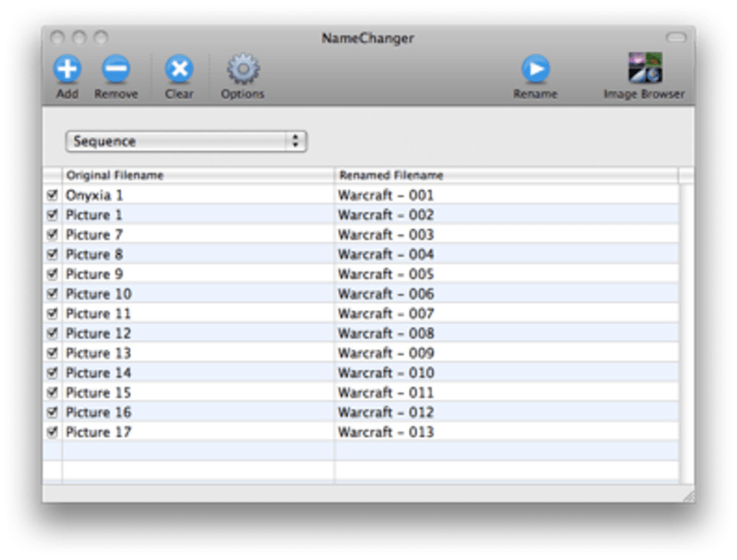Select the Picture 11 filename
This screenshot has width=737, height=560.
[98, 314]
